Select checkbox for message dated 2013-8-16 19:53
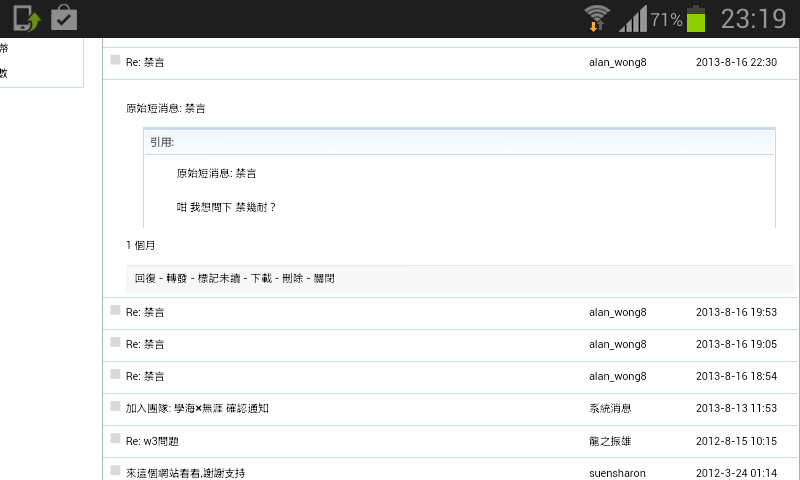800x480 pixels. (x=115, y=310)
